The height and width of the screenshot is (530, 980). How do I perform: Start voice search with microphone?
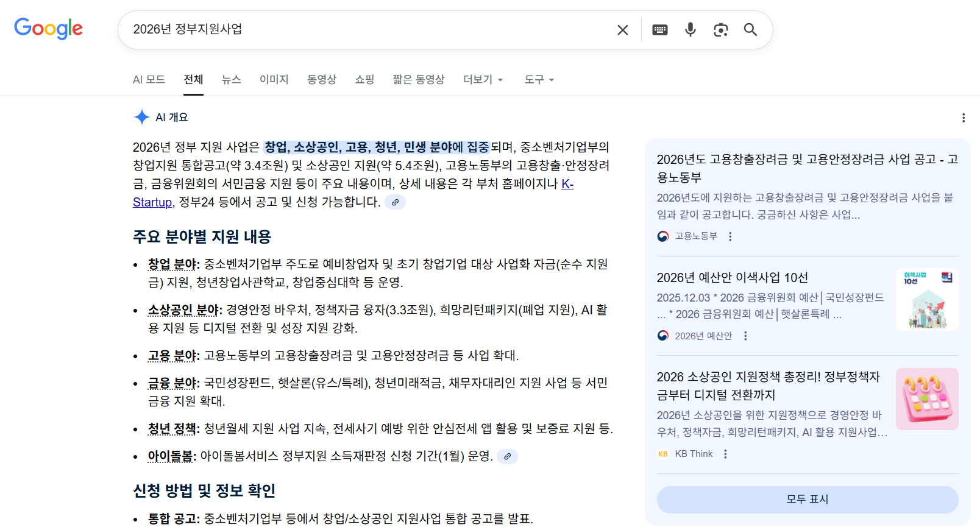(x=691, y=30)
